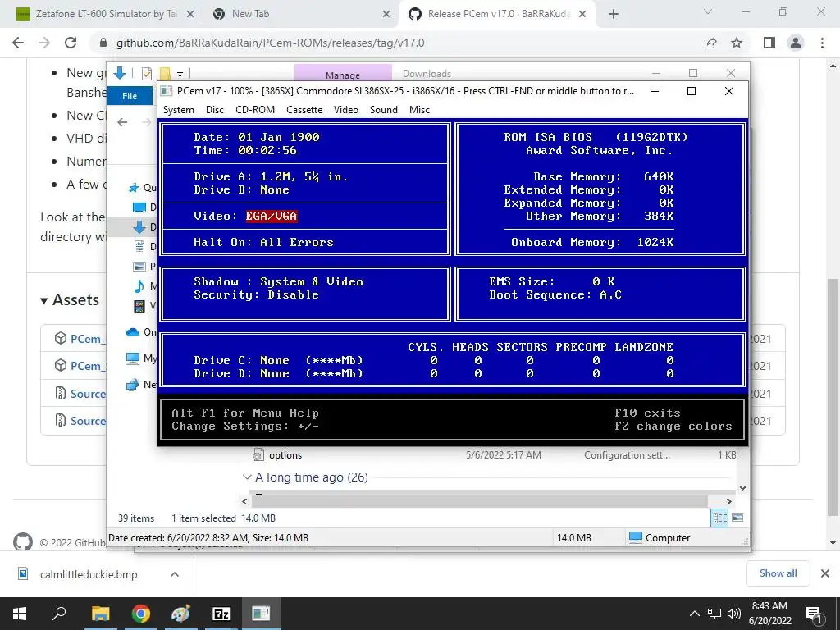Click Show all downloads button
The width and height of the screenshot is (840, 630).
(778, 573)
